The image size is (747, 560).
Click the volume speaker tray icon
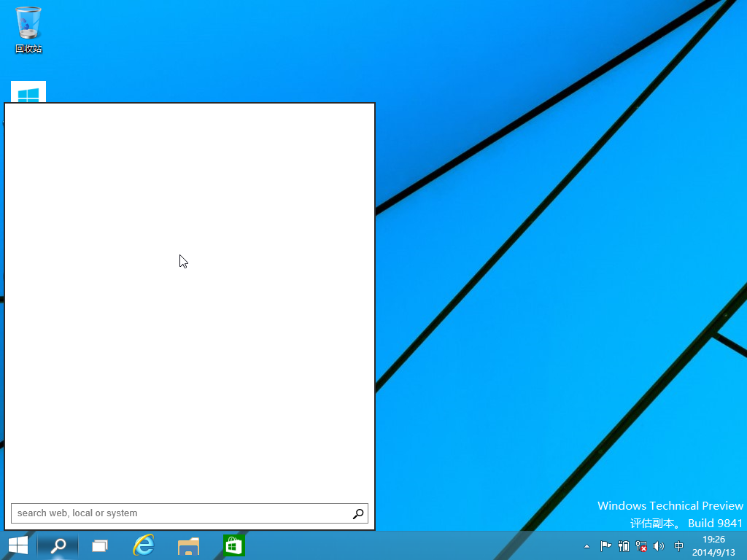point(659,546)
